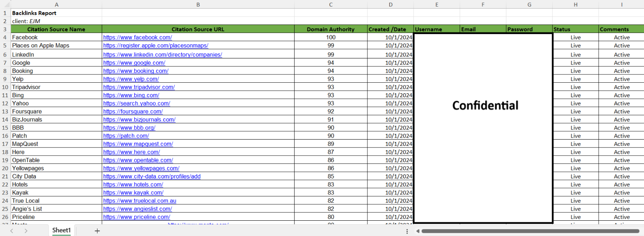Screen dimensions: 644x236
Task: Open the booking.com hyperlink
Action: 136,71
